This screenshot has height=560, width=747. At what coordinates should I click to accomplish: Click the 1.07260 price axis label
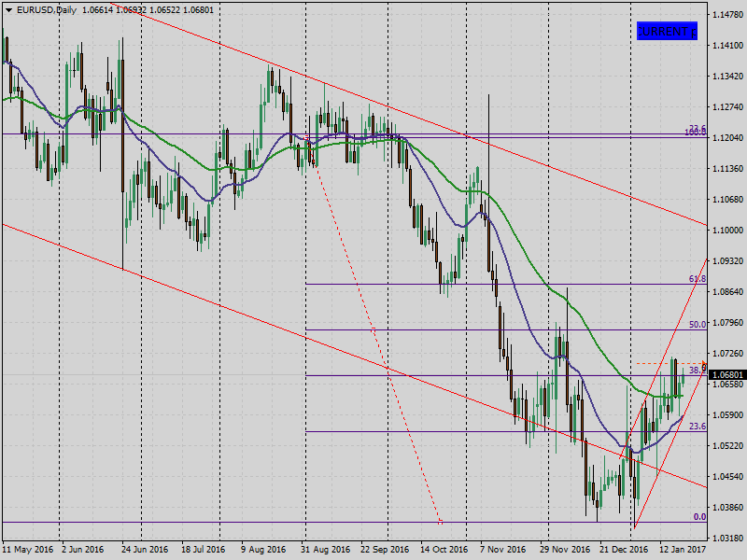point(727,354)
